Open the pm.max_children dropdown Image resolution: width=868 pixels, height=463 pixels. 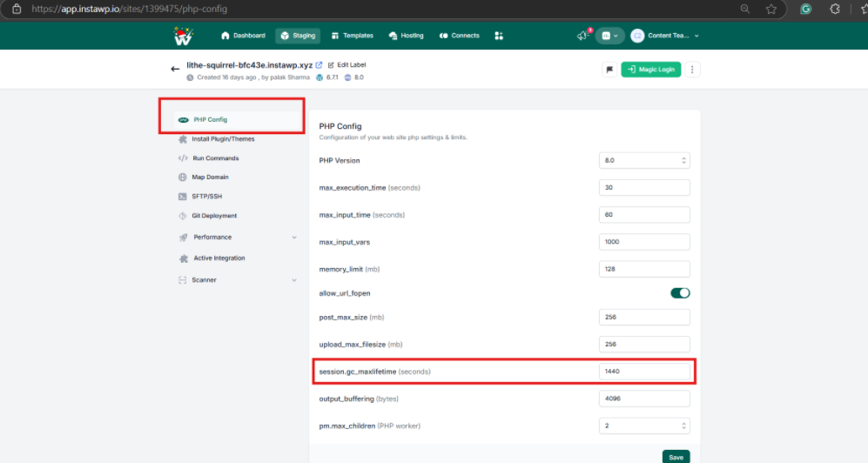point(644,426)
